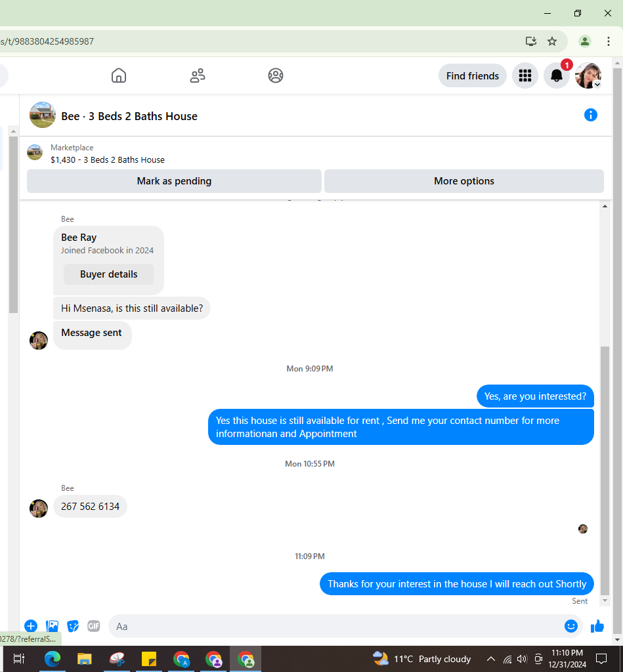623x672 pixels.
Task: Show hidden system tray icons chevron
Action: (x=491, y=659)
